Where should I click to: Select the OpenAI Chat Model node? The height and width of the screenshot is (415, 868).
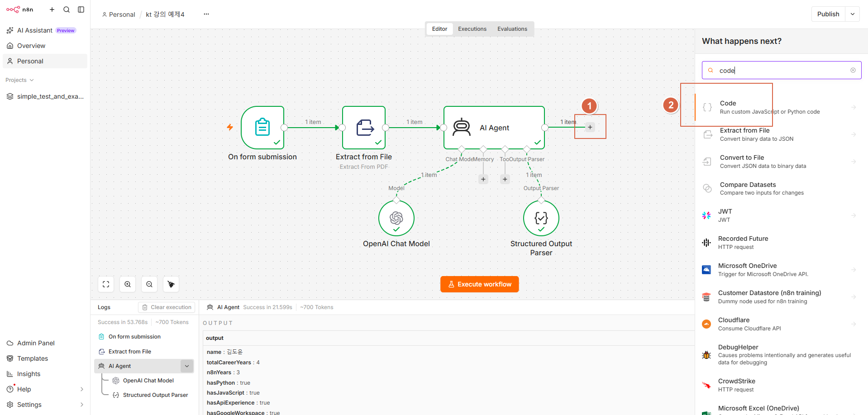[x=396, y=218]
